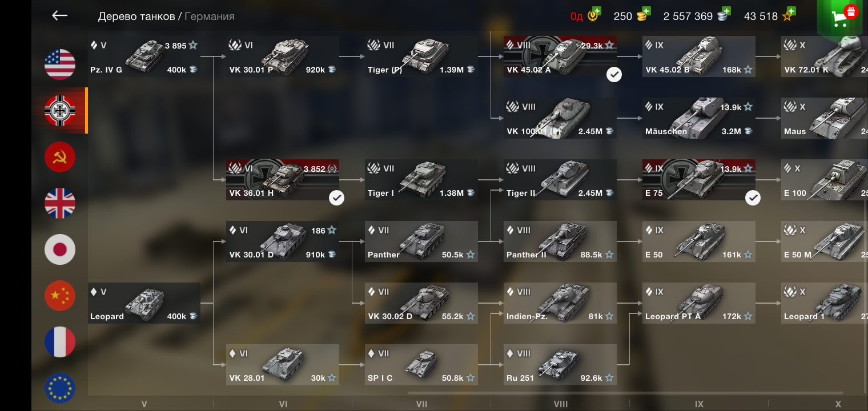Choose the UK flag nation icon
Viewport: 868px width, 411px height.
pyautogui.click(x=60, y=203)
